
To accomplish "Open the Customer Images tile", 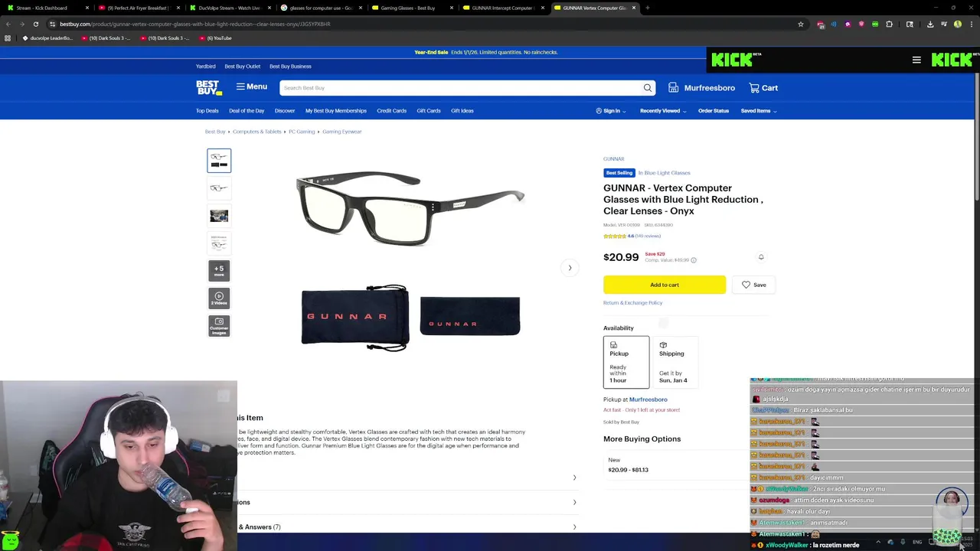I will [219, 326].
